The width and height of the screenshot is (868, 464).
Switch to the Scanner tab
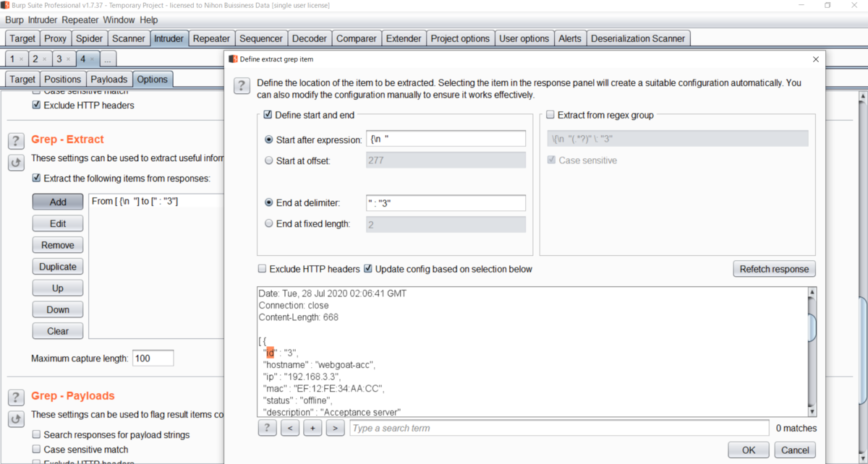[x=129, y=38]
